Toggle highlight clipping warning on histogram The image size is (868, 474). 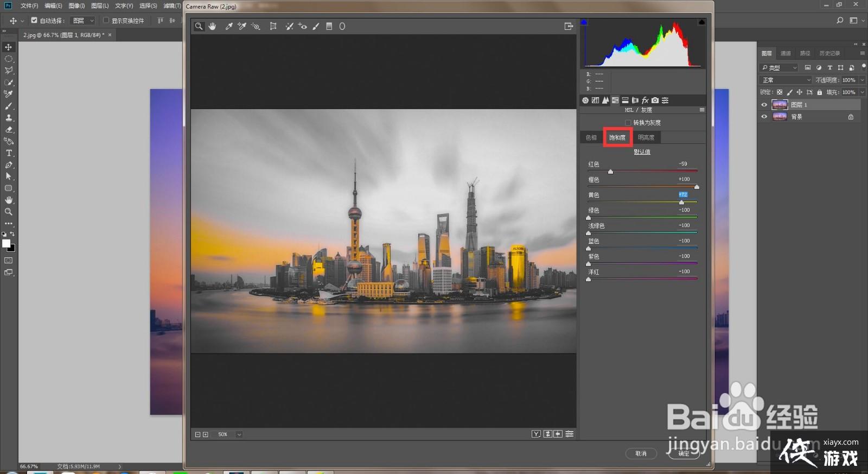click(x=701, y=22)
